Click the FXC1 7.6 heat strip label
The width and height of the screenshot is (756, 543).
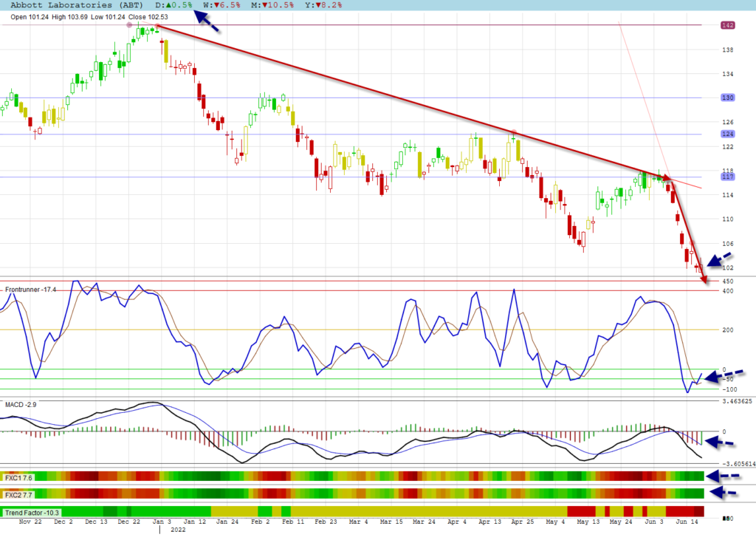pos(18,478)
